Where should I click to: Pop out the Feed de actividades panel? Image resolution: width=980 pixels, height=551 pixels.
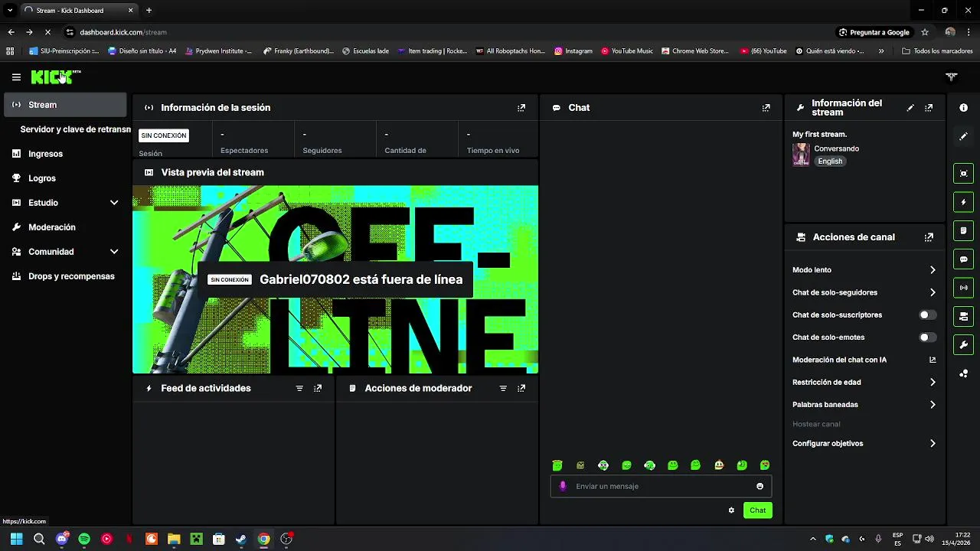tap(318, 389)
